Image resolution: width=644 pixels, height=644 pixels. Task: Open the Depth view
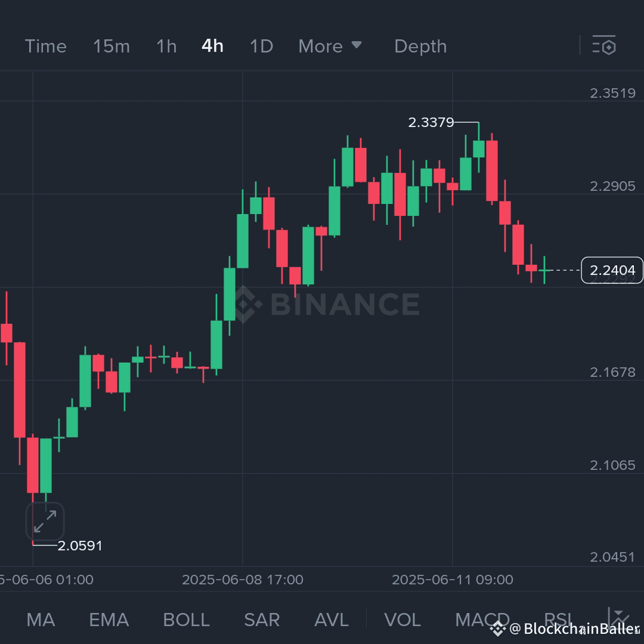pyautogui.click(x=420, y=46)
